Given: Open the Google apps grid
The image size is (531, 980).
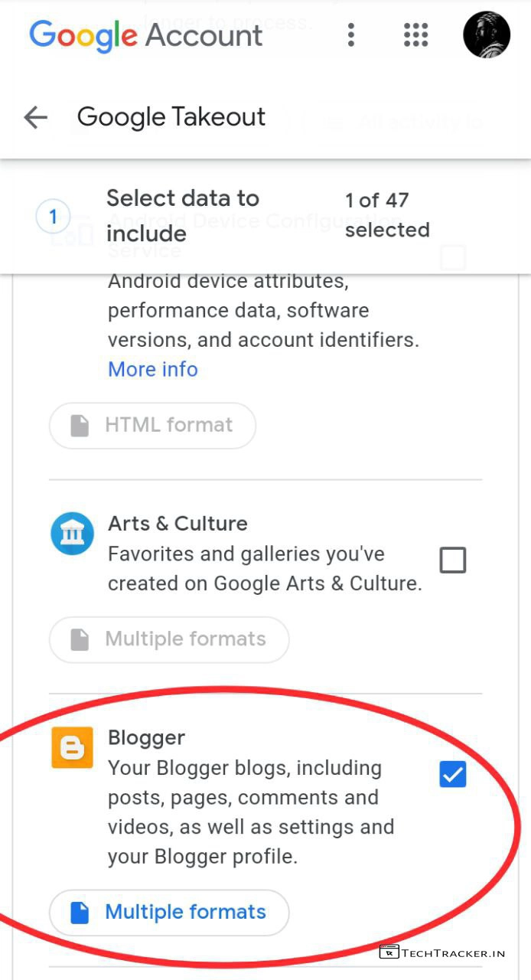Looking at the screenshot, I should (x=415, y=34).
